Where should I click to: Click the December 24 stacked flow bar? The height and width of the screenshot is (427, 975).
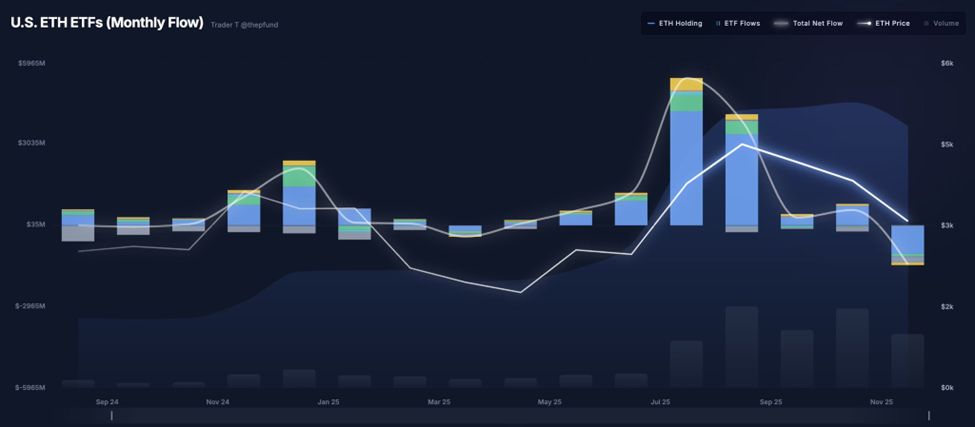[299, 196]
